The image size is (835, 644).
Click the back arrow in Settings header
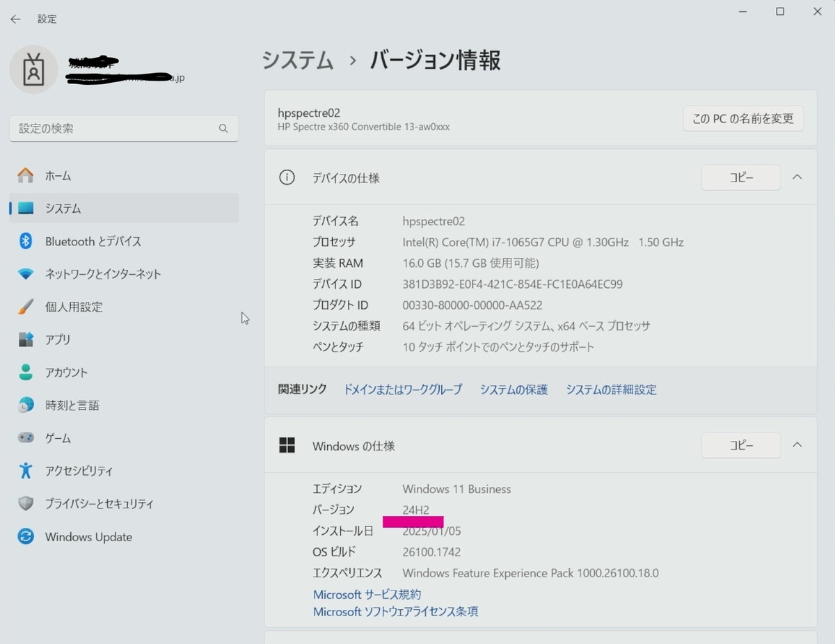pyautogui.click(x=15, y=19)
